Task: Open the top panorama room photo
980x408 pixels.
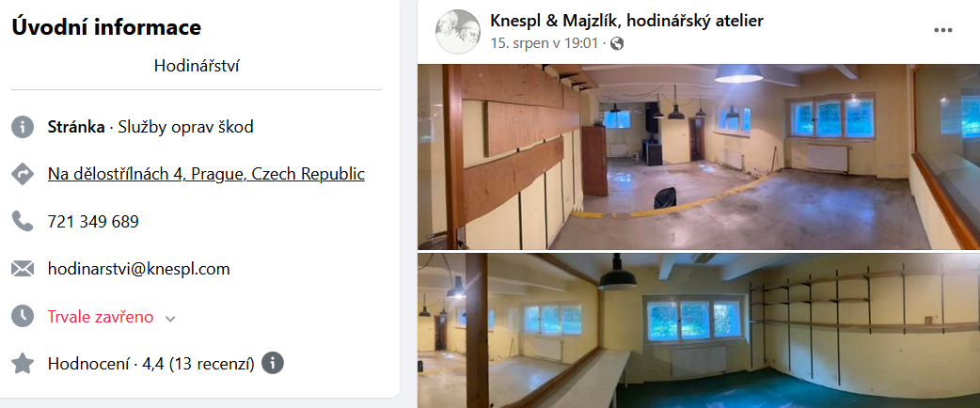Action: click(699, 157)
